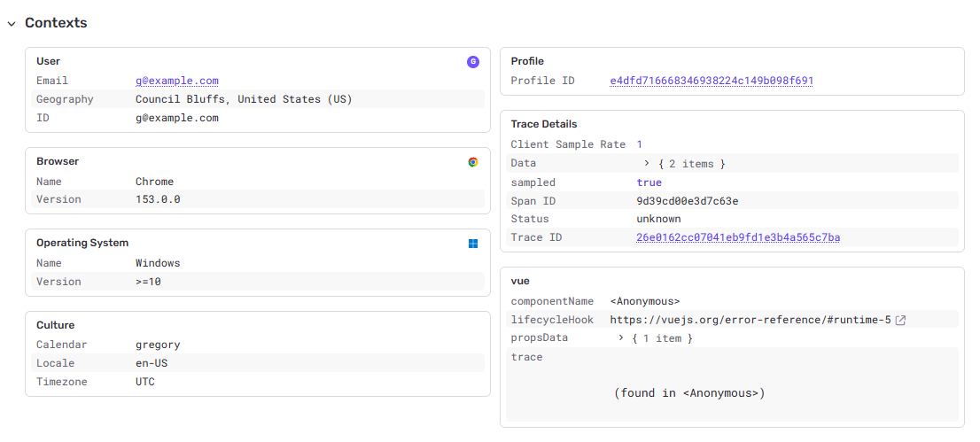Click the Locale value en-US
The width and height of the screenshot is (980, 442).
[x=152, y=363]
